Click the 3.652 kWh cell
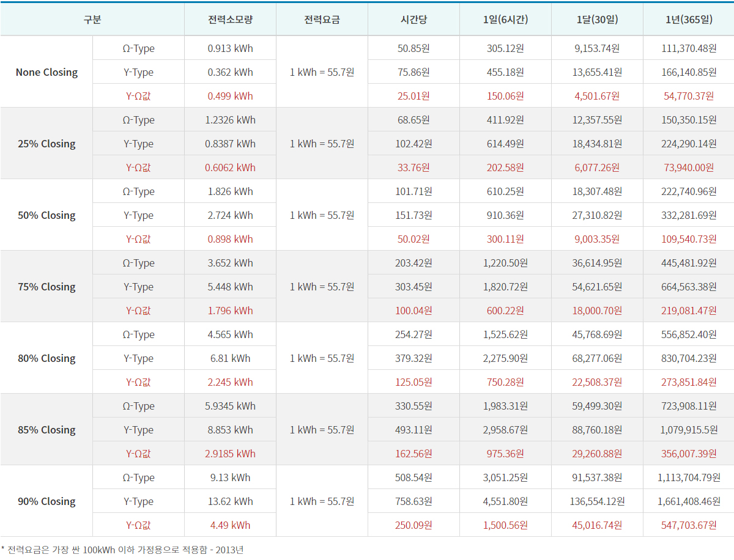Screen dimensions: 734x560 [230, 263]
